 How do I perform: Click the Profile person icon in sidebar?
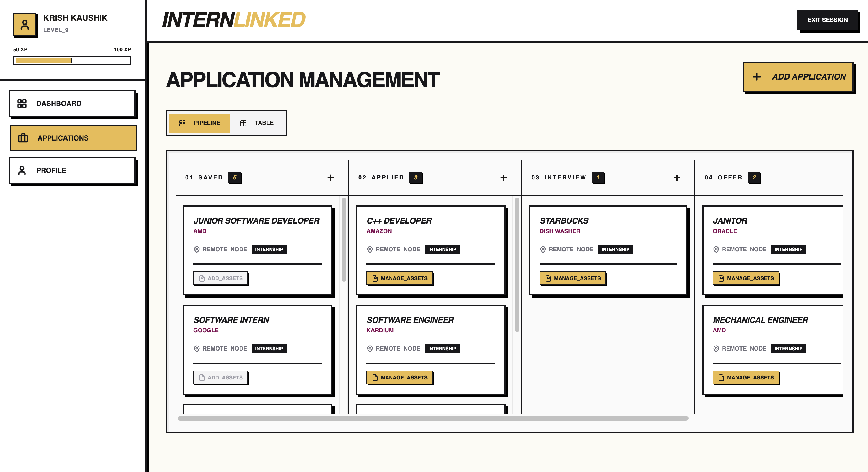(x=22, y=171)
